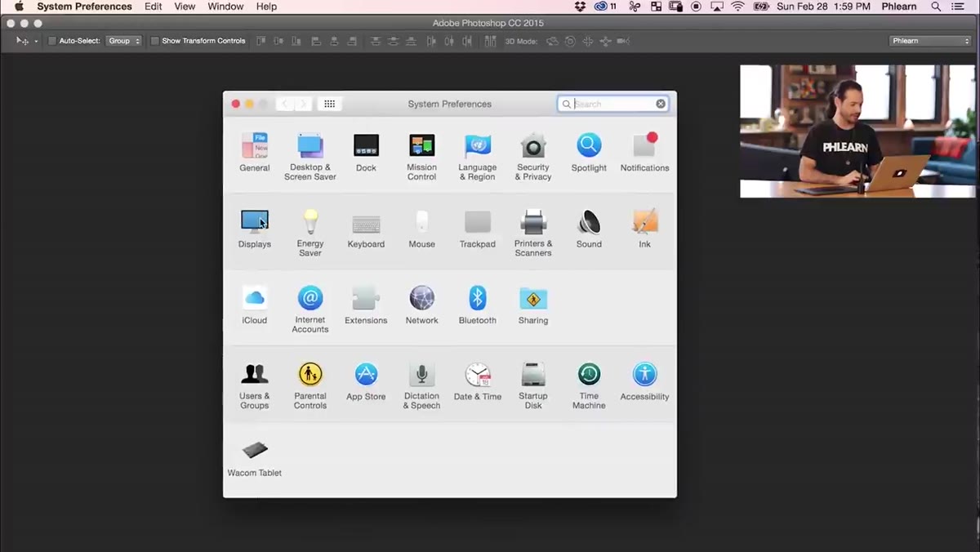The image size is (980, 552).
Task: Open the Network preferences pane
Action: coord(421,305)
